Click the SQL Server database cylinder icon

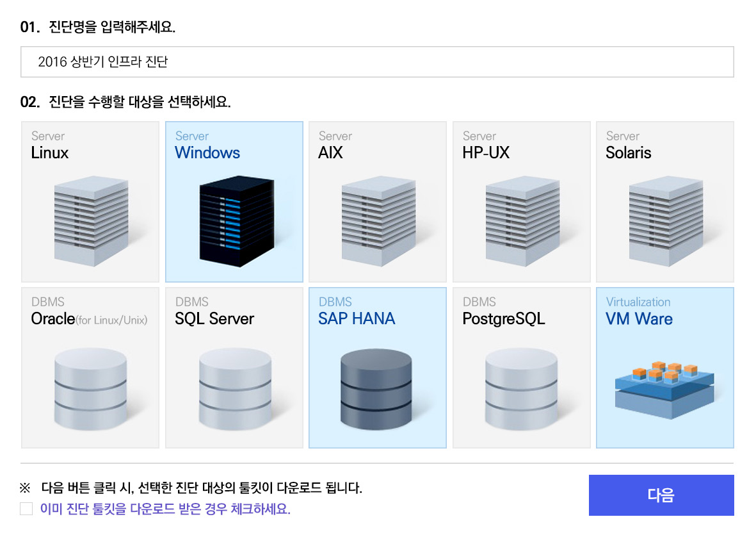click(235, 389)
